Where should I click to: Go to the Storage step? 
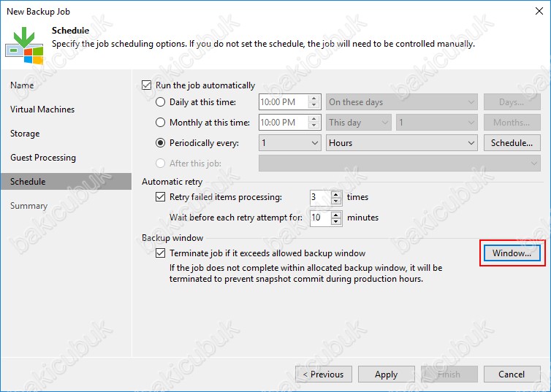pos(25,134)
